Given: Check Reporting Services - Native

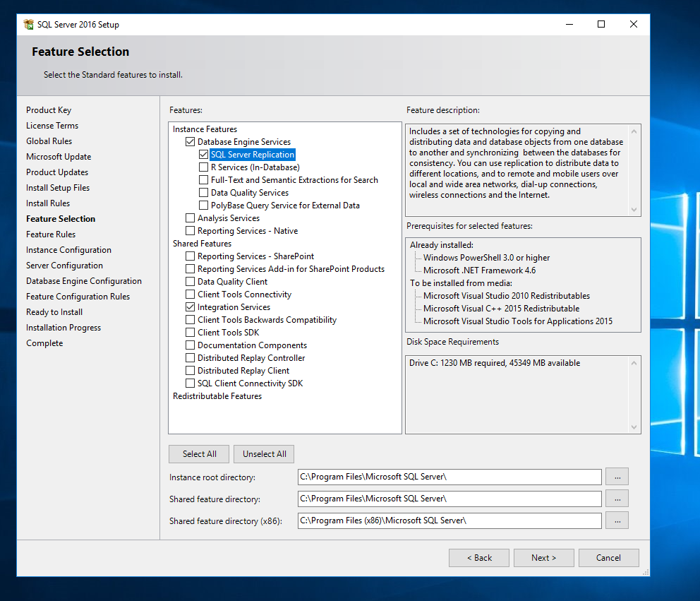Looking at the screenshot, I should tap(190, 230).
